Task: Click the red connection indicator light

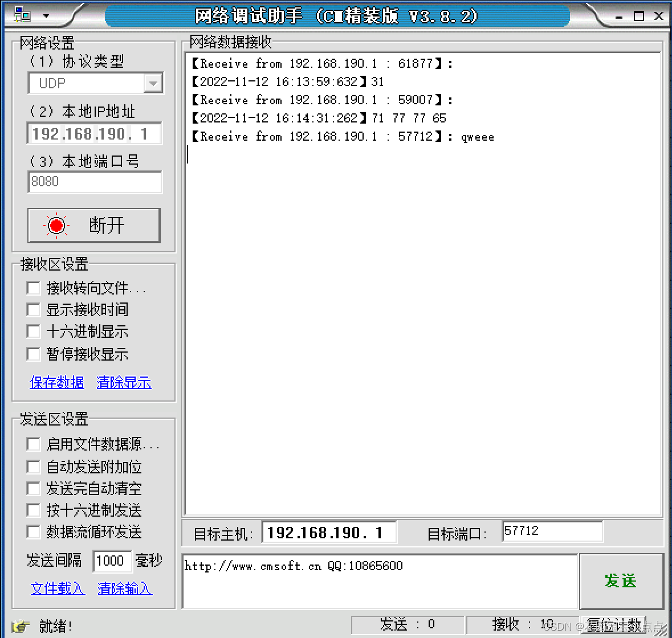Action: pyautogui.click(x=55, y=225)
